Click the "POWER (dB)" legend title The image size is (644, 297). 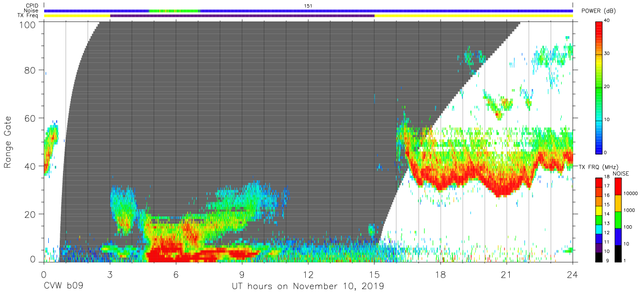[x=598, y=11]
